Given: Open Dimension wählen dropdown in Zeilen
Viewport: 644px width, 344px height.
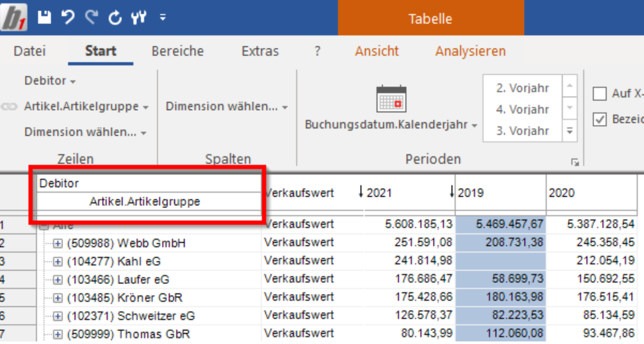Looking at the screenshot, I should (x=85, y=132).
